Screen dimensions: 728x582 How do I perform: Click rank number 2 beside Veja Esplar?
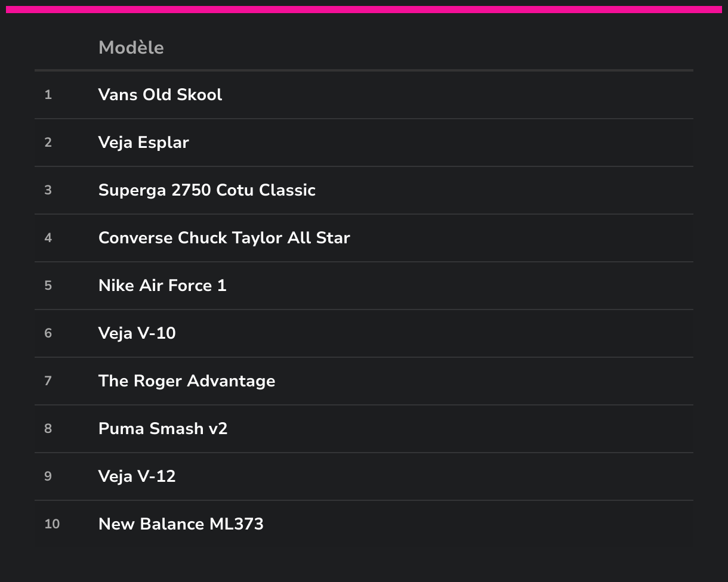point(48,143)
